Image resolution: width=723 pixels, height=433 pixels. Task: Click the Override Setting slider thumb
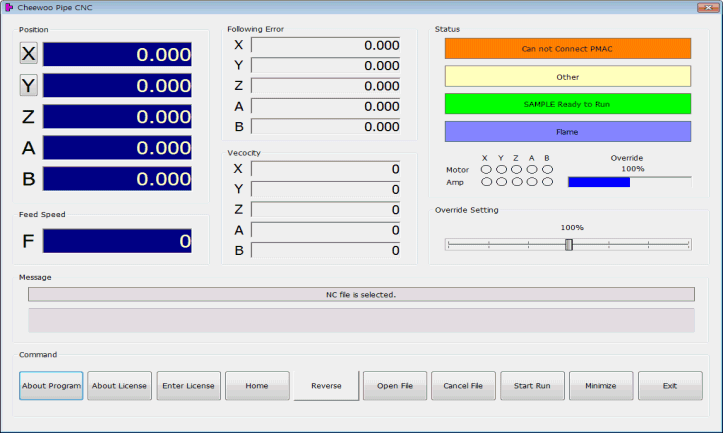pos(569,244)
